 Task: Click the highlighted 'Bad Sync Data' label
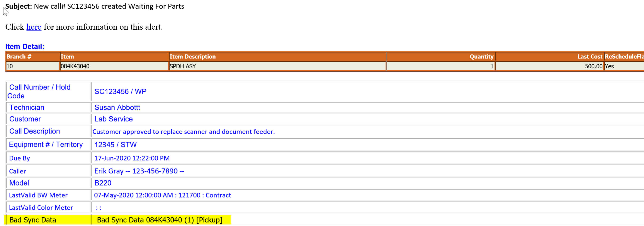pyautogui.click(x=33, y=220)
